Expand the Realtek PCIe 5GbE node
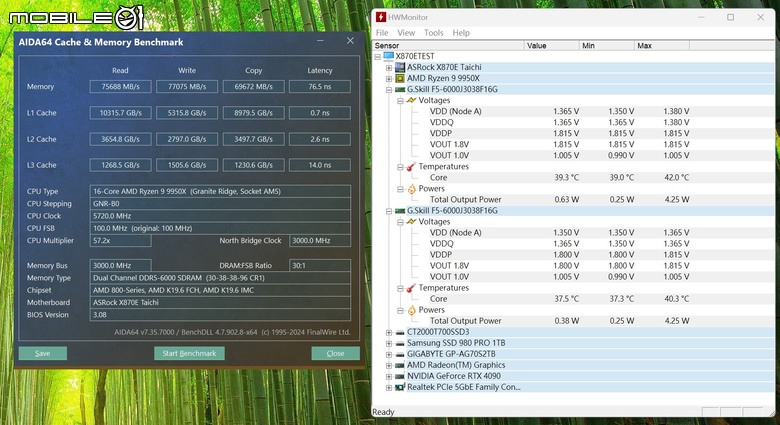The height and width of the screenshot is (425, 780). (389, 387)
